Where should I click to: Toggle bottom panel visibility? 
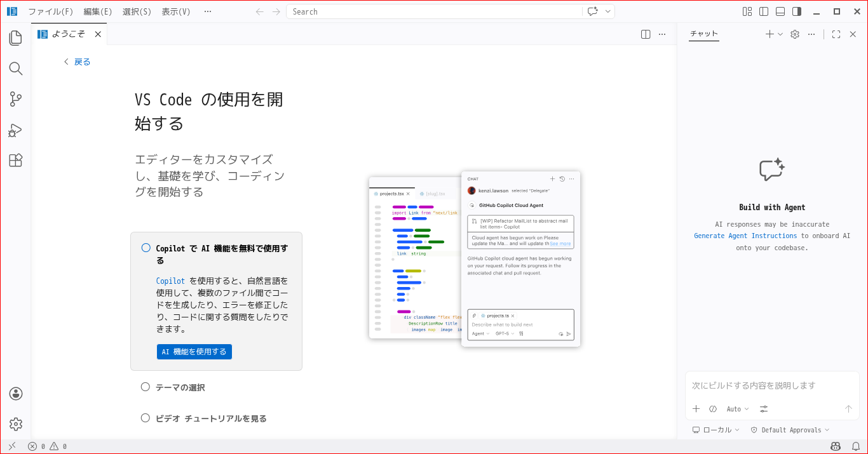(x=780, y=11)
